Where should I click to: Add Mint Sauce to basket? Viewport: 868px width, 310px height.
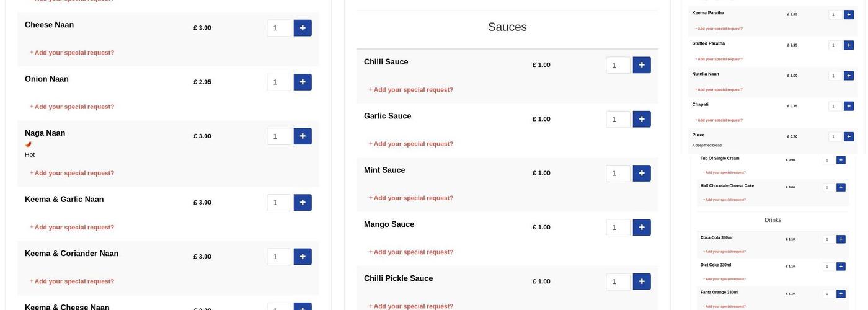tap(642, 174)
